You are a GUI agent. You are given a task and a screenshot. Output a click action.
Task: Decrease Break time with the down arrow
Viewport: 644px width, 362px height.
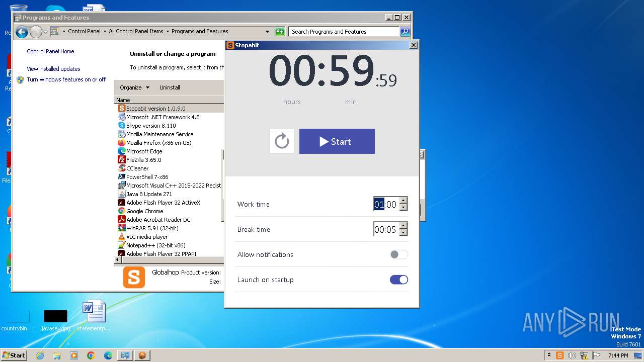[x=403, y=232]
